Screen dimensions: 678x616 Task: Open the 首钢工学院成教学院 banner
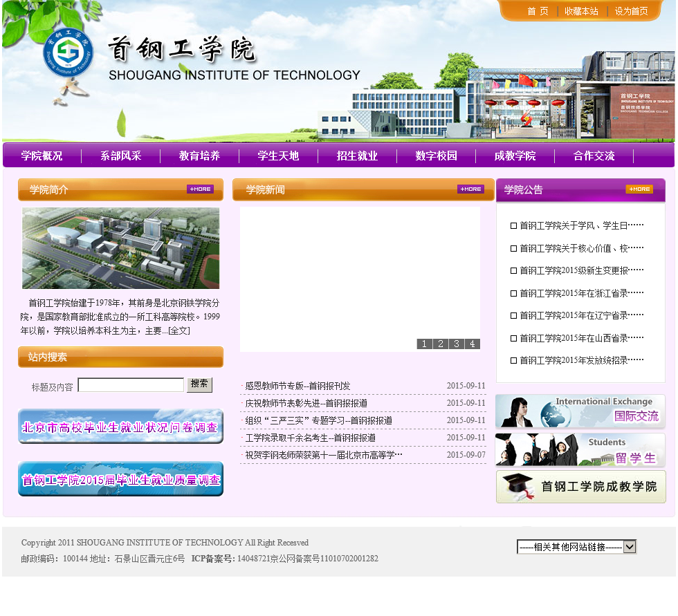coord(580,487)
